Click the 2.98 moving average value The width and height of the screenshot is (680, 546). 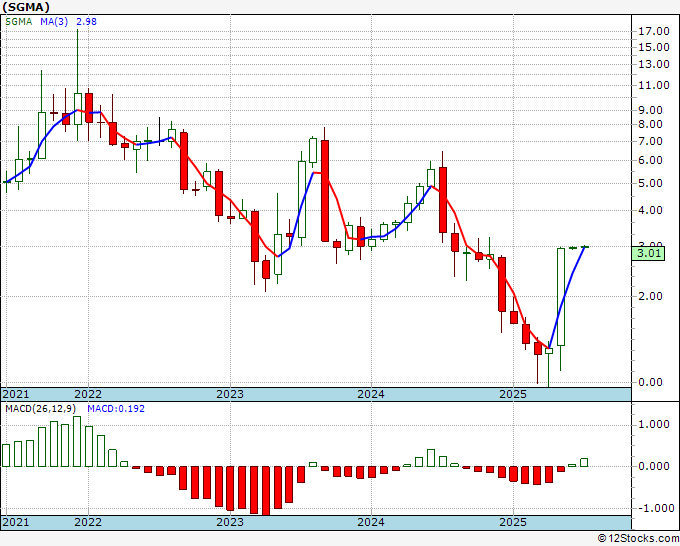point(86,22)
